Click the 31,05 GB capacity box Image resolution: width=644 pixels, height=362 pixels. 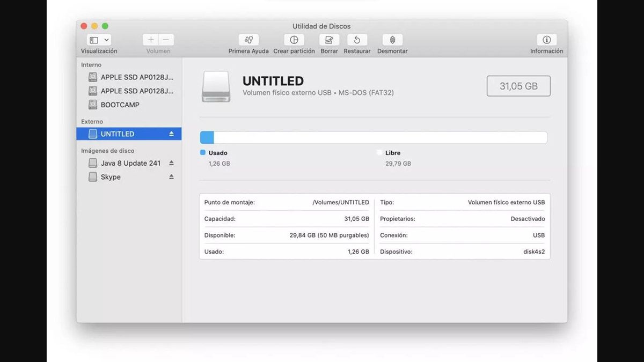[x=518, y=86]
